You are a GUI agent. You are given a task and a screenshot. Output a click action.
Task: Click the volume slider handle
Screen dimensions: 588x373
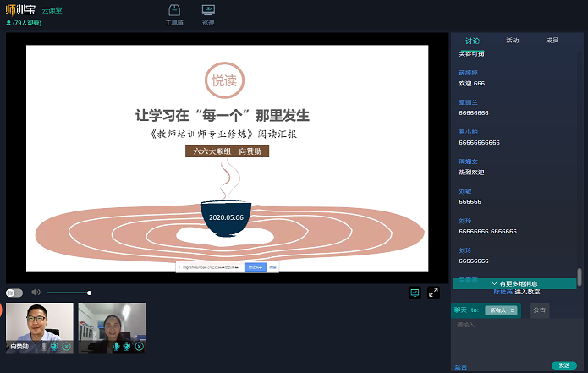click(x=89, y=293)
